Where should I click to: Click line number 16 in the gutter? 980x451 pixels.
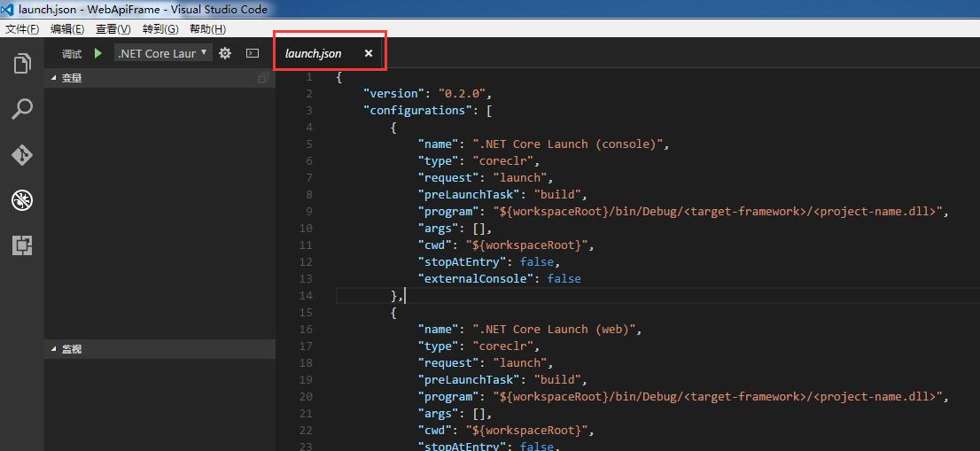pos(306,330)
